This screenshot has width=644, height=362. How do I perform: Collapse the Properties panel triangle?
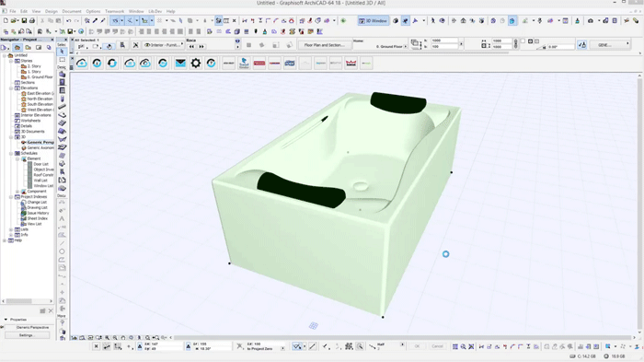click(6, 320)
